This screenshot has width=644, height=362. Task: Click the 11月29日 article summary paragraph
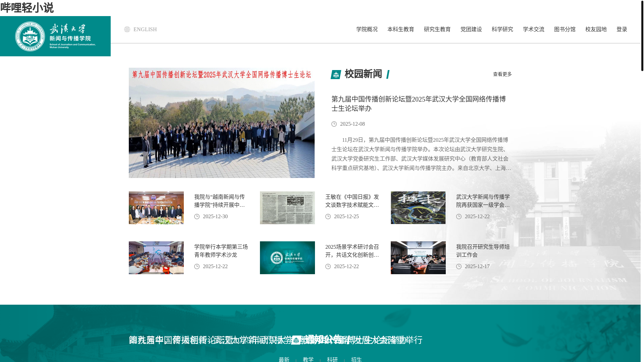[421, 154]
